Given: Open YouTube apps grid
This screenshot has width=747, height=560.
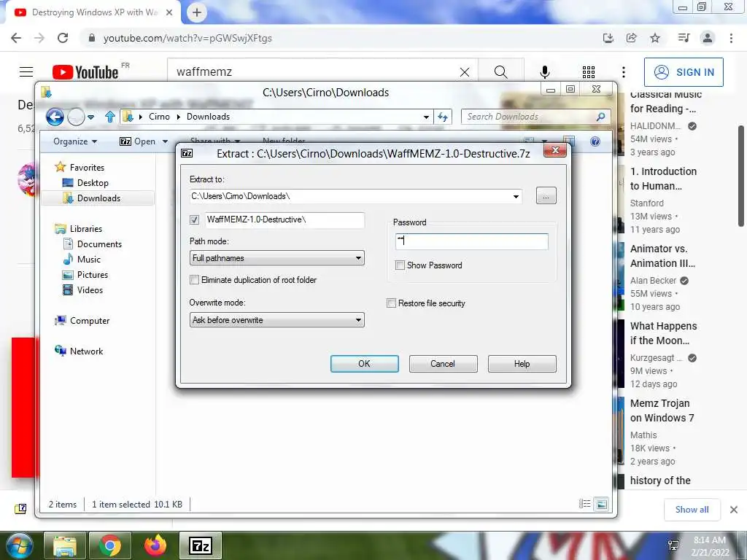Looking at the screenshot, I should [x=589, y=72].
